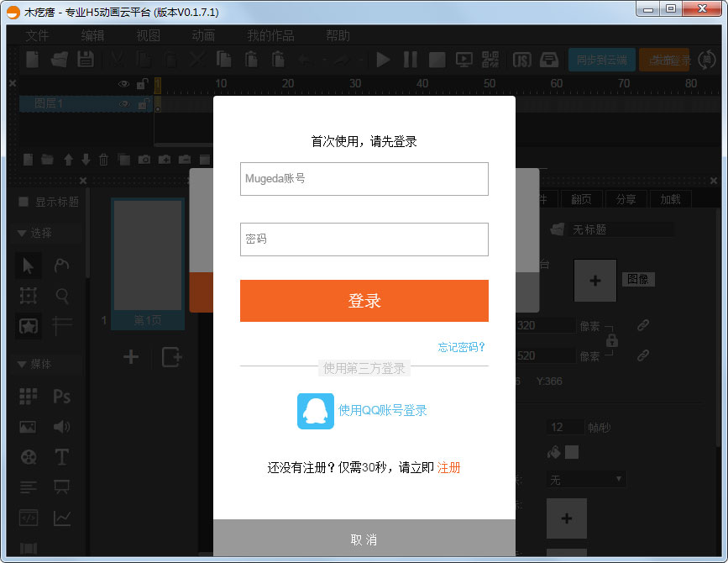The width and height of the screenshot is (728, 563).
Task: Select the text tool labeled T
Action: pyautogui.click(x=62, y=455)
